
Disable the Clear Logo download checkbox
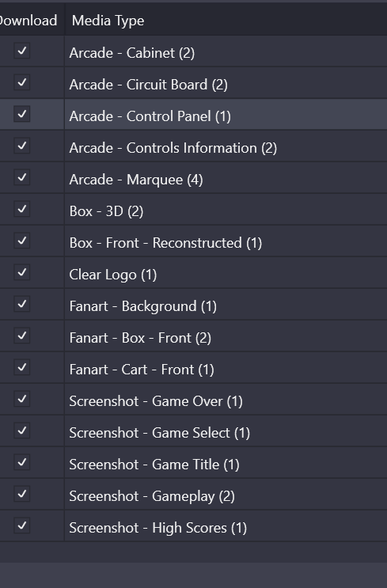point(22,272)
